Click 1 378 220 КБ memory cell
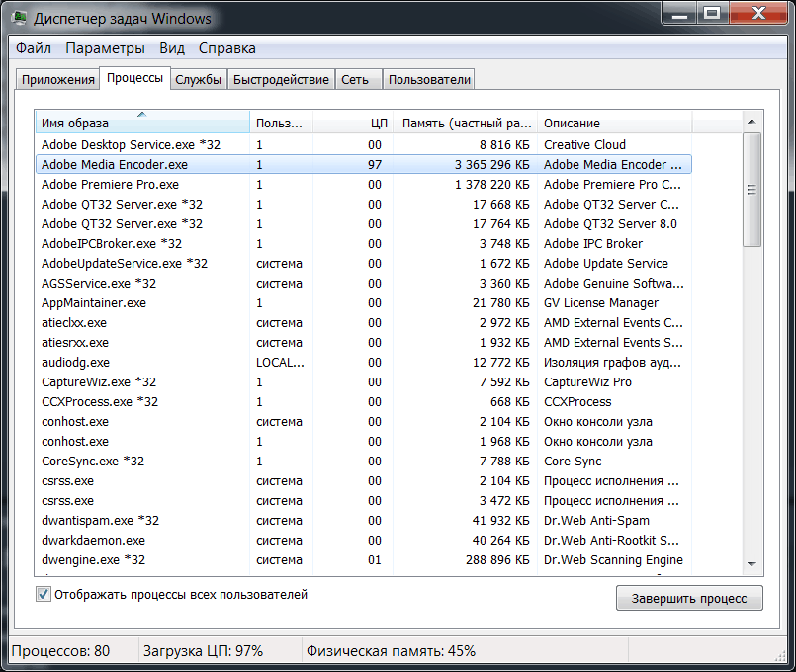Screen dimensions: 796x672 (491, 185)
